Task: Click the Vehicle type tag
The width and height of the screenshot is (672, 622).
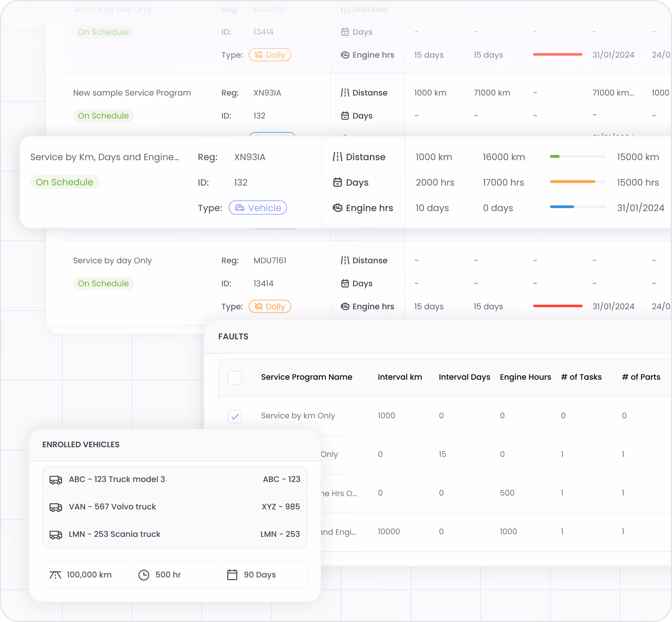Action: coord(258,208)
